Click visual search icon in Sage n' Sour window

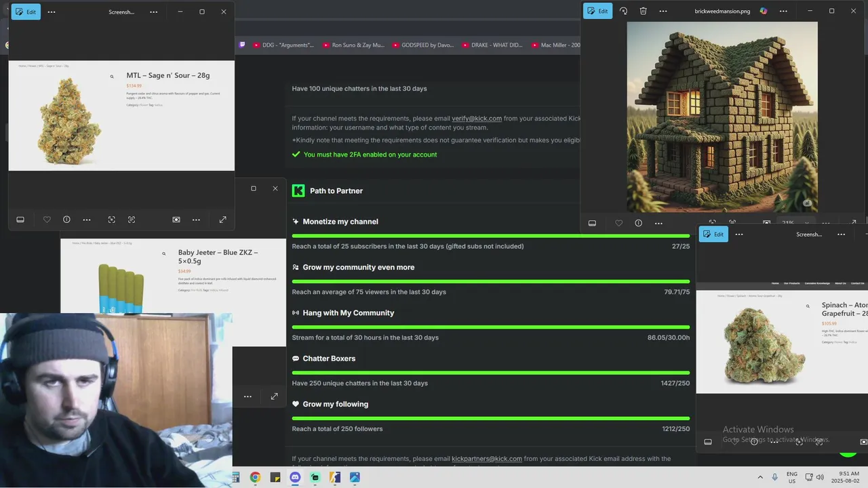[111, 220]
